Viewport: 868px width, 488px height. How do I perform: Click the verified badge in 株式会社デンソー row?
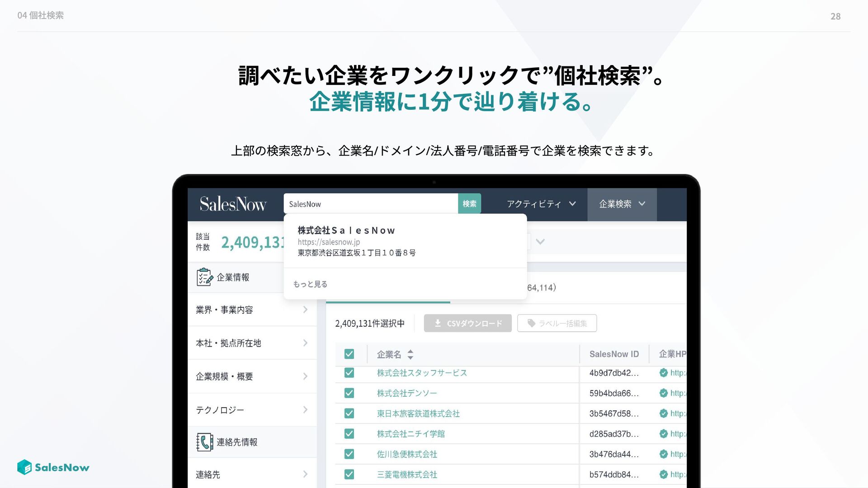tap(663, 393)
